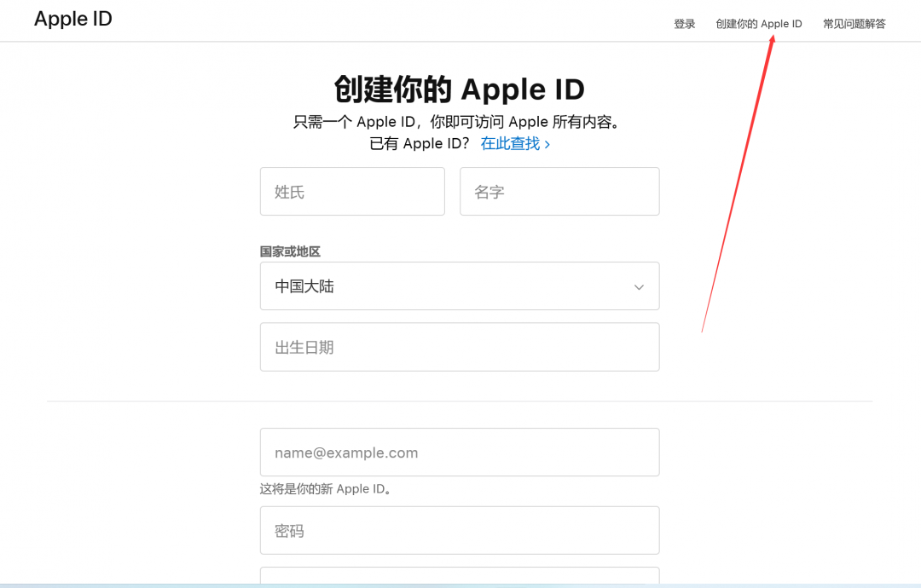Open the 登录 nav link
Viewport: 921px width, 588px height.
[684, 24]
